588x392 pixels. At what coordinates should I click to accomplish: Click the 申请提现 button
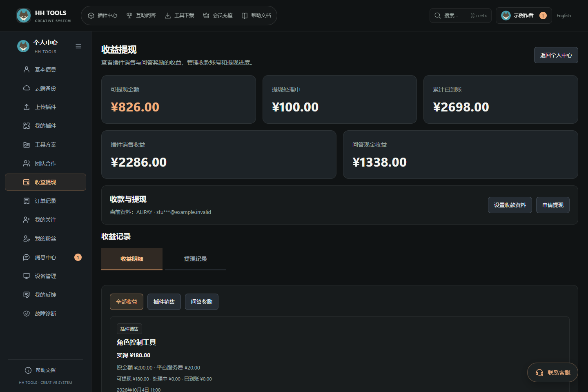coord(552,205)
